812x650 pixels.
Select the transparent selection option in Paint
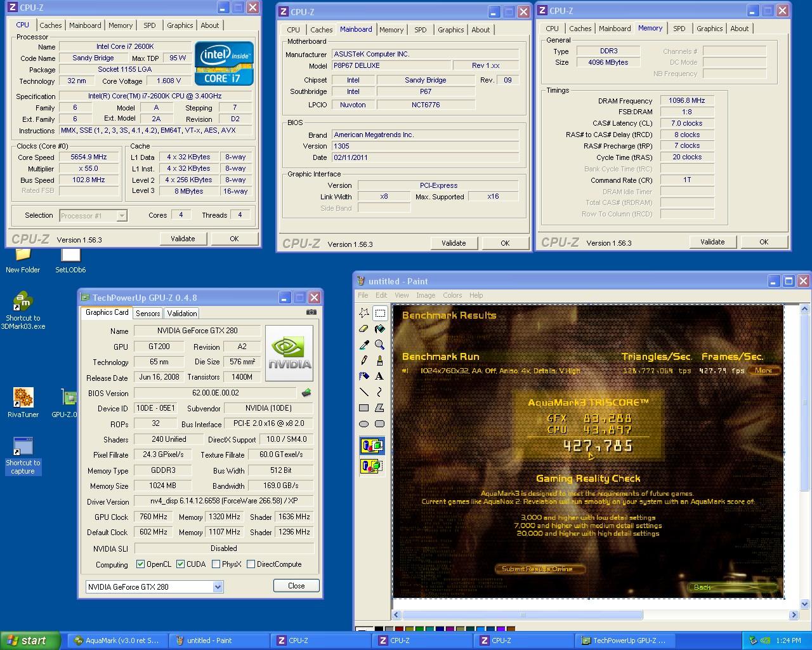click(x=372, y=467)
